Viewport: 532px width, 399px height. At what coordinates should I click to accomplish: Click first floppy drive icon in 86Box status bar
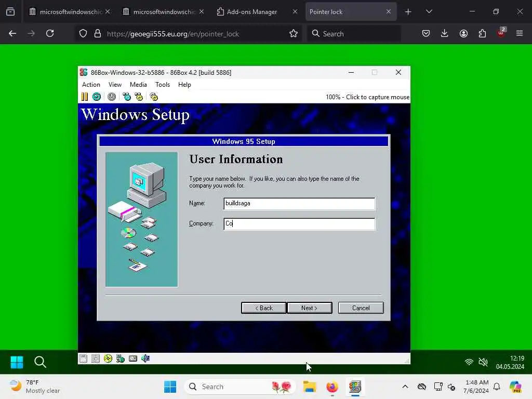[x=83, y=358]
